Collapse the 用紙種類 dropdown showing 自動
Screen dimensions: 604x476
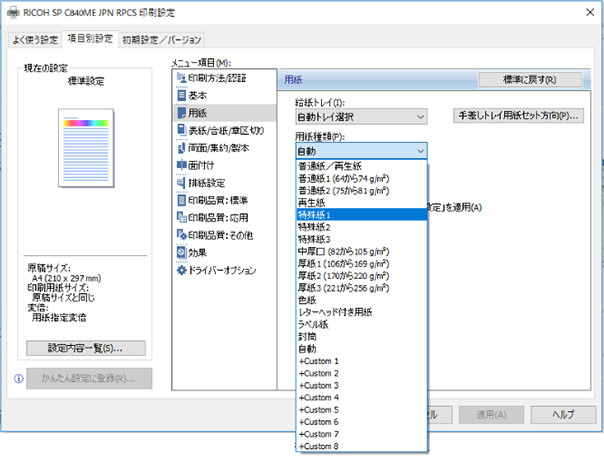361,151
